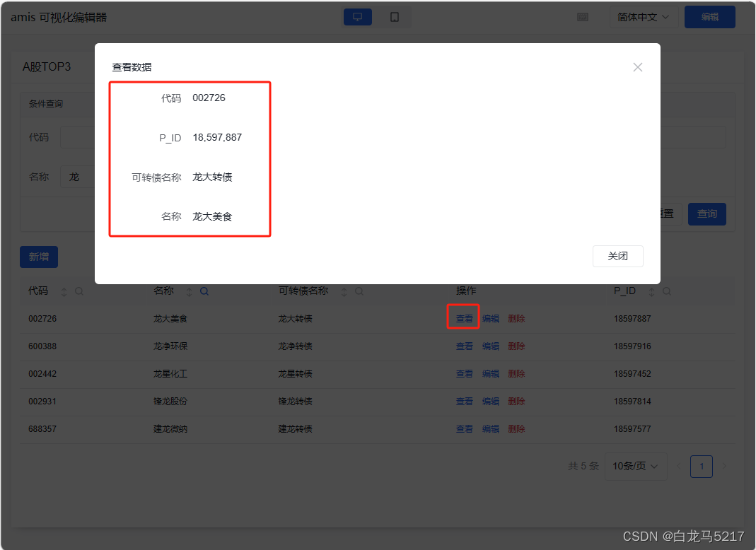
Task: Edit the 锋龙股份 row
Action: tap(490, 401)
